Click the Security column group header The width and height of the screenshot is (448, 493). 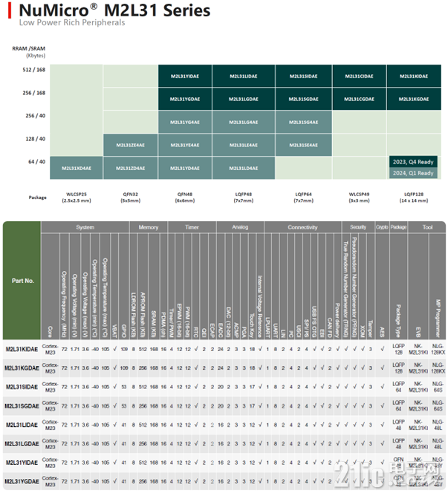click(x=358, y=227)
